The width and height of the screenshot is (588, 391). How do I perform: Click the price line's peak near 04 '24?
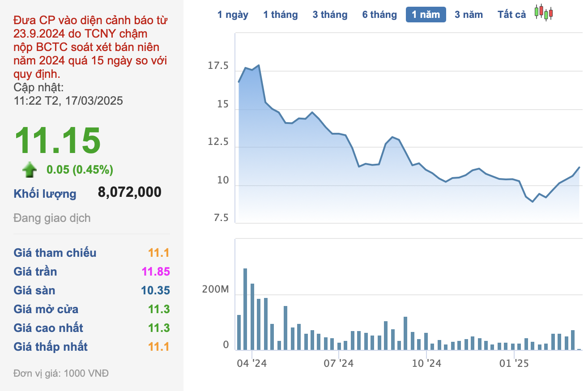coord(259,65)
